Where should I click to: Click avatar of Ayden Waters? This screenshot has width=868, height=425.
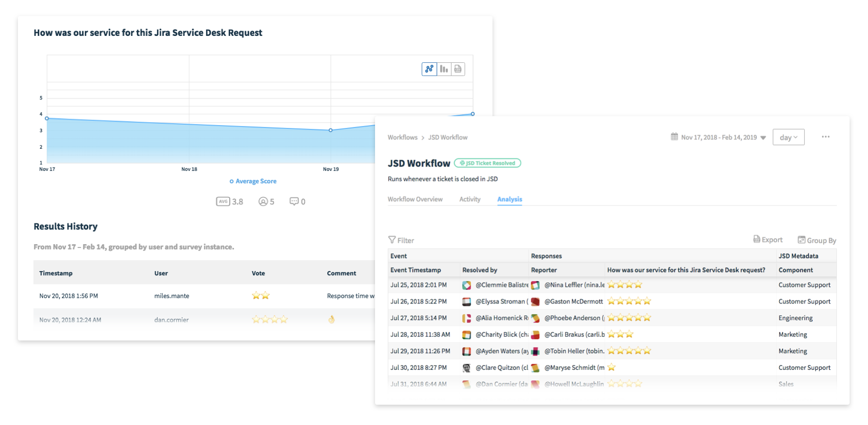coord(467,351)
